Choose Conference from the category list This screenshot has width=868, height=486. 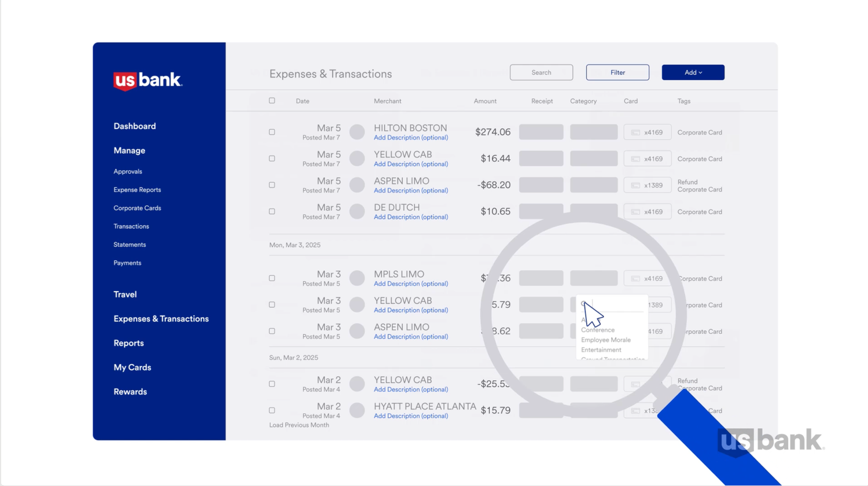[x=598, y=330]
